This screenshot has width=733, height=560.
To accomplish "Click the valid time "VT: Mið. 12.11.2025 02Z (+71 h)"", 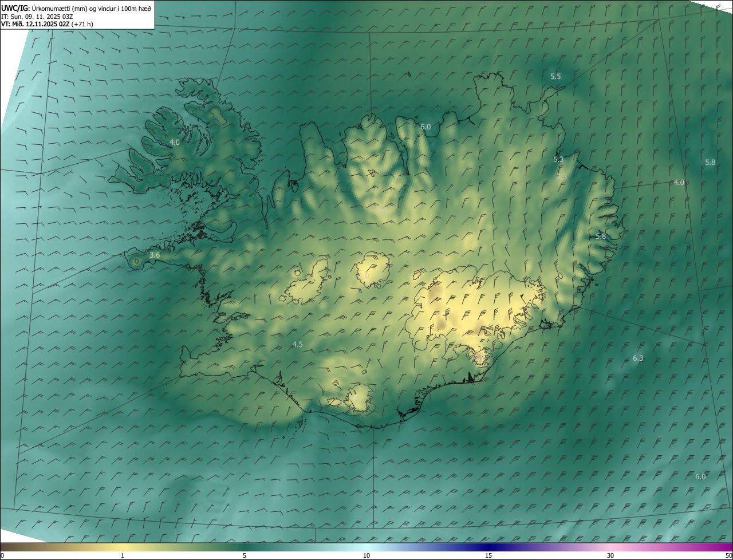I will coord(47,24).
